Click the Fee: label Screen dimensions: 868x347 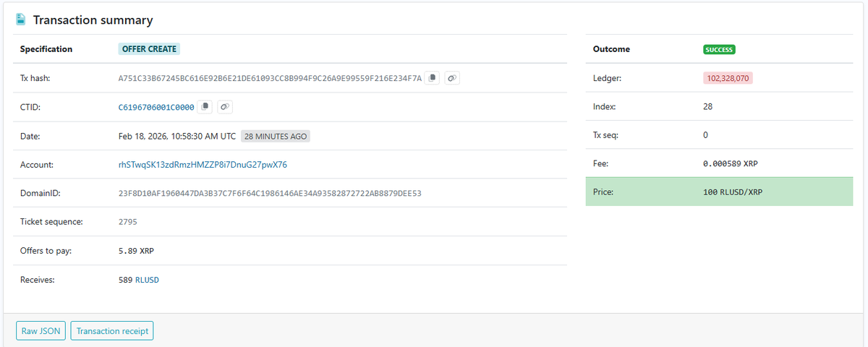pos(601,164)
